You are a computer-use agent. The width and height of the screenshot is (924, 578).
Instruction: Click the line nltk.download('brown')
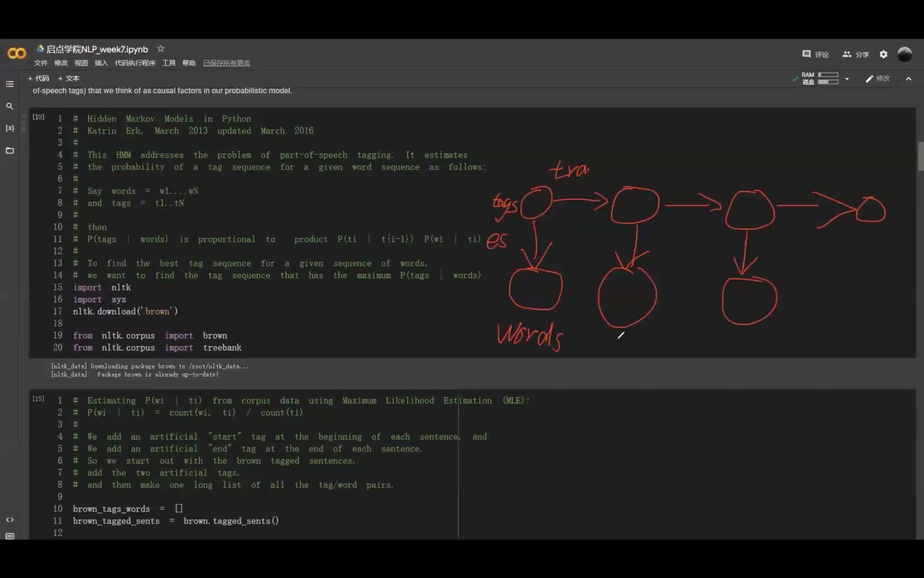(x=125, y=312)
